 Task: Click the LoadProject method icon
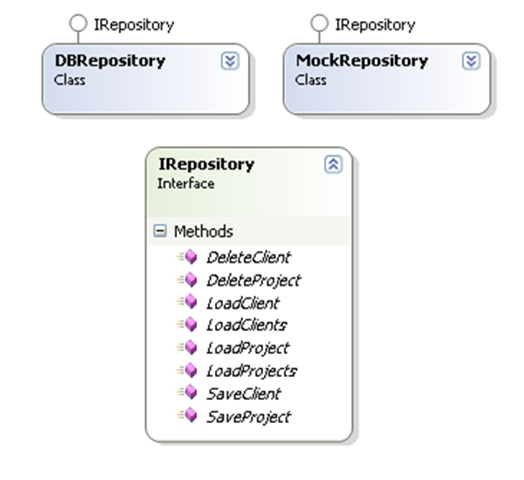[187, 348]
